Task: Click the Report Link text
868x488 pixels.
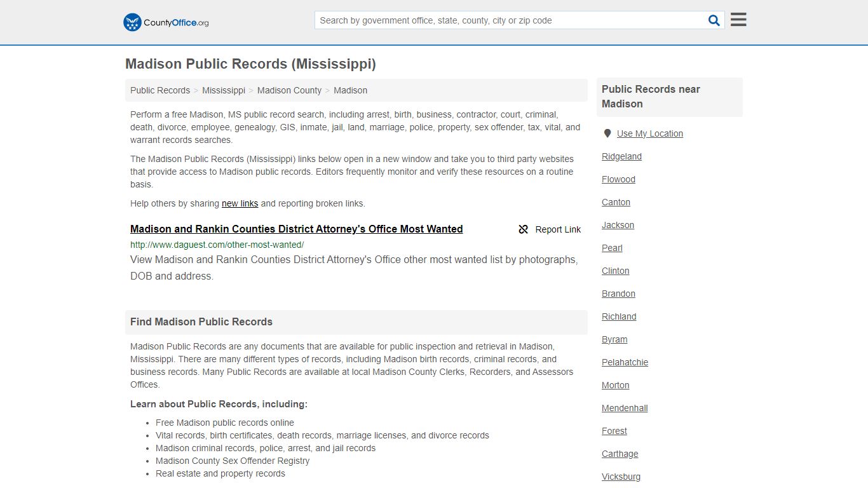Action: (558, 229)
